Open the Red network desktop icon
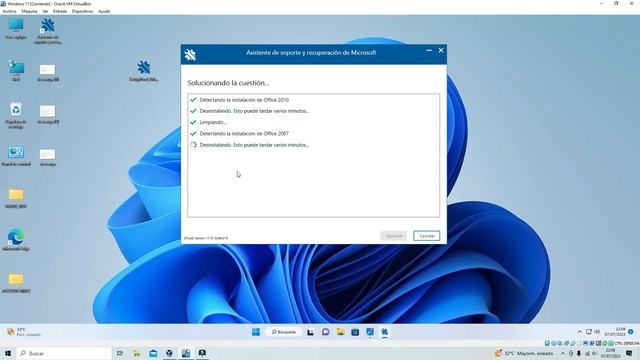This screenshot has height=360, width=640. tap(16, 71)
